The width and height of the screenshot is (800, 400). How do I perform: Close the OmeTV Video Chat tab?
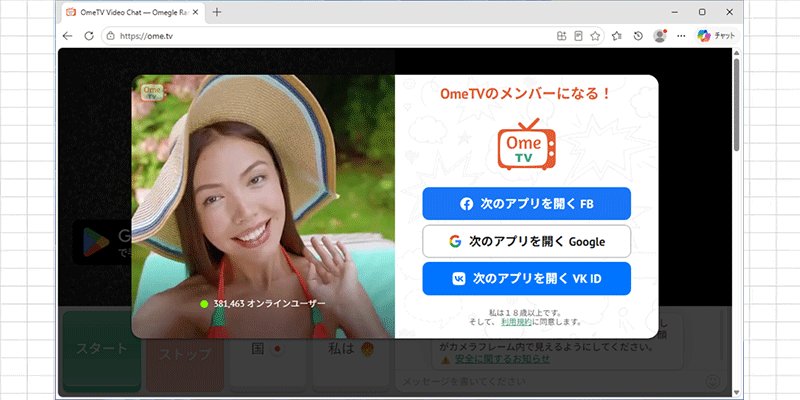195,12
